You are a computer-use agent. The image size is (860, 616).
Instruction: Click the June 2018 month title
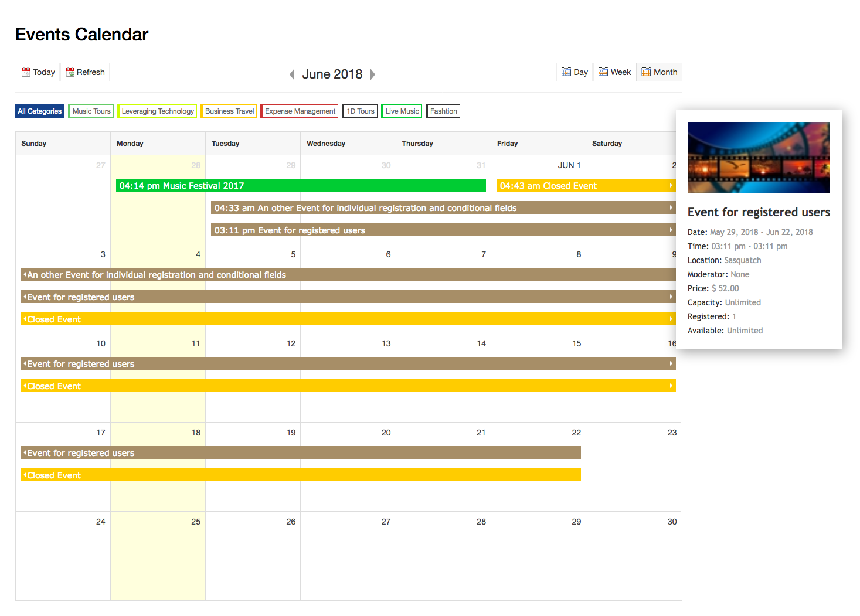tap(332, 74)
